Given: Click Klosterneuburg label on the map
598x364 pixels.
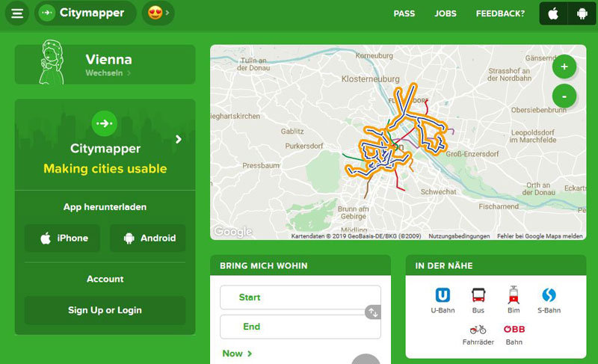Looking at the screenshot, I should pos(370,79).
